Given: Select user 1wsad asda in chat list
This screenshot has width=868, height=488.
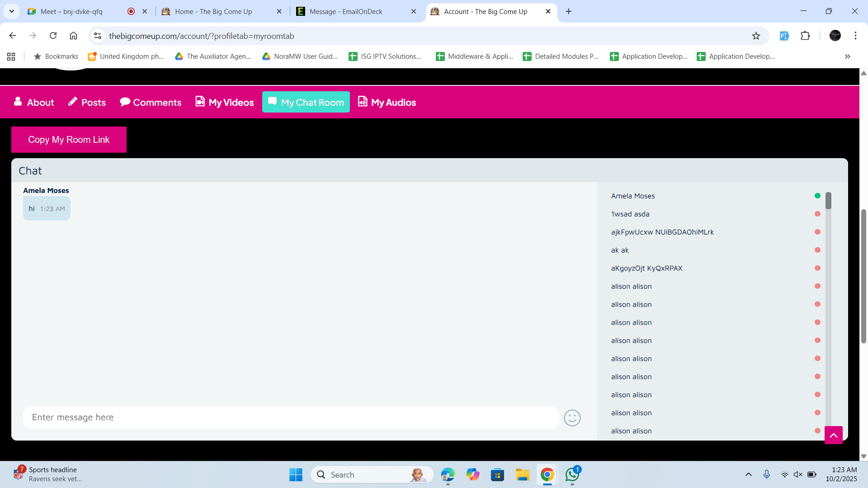Looking at the screenshot, I should click(630, 214).
